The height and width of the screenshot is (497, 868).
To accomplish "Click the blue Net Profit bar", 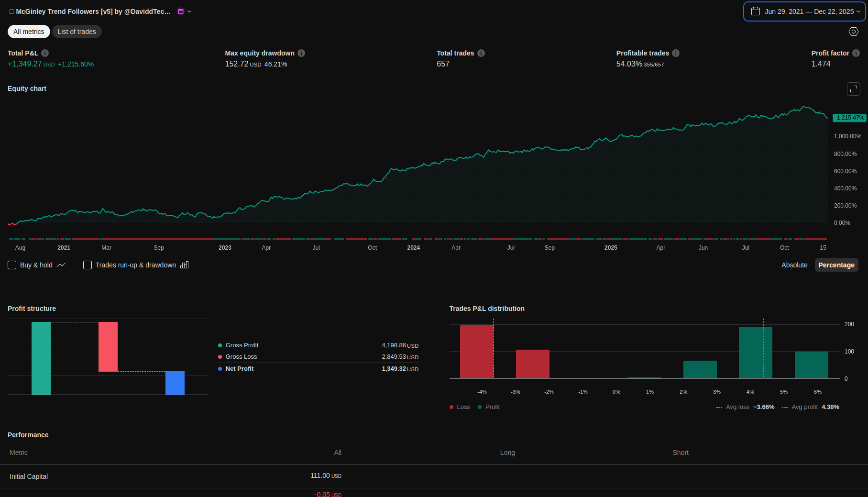I will tap(175, 383).
